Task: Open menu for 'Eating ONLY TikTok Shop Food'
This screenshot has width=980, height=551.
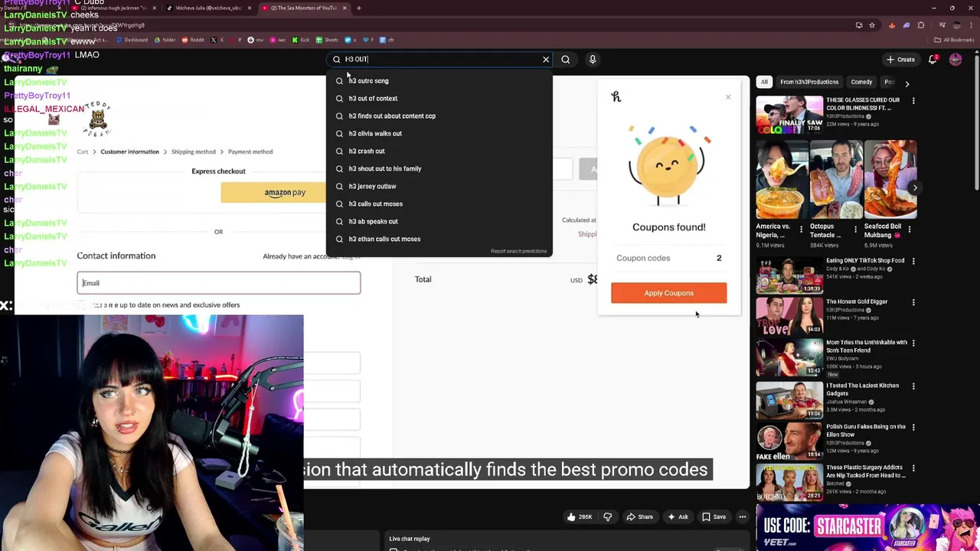Action: point(913,261)
